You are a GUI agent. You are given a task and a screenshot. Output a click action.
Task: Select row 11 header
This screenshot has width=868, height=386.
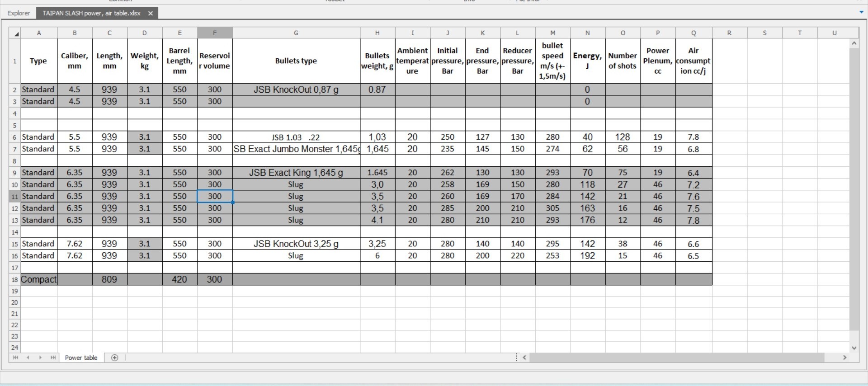(15, 196)
